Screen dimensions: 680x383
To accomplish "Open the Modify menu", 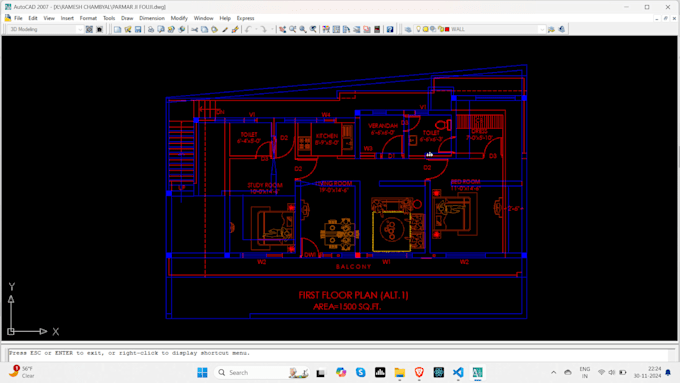I will point(179,18).
